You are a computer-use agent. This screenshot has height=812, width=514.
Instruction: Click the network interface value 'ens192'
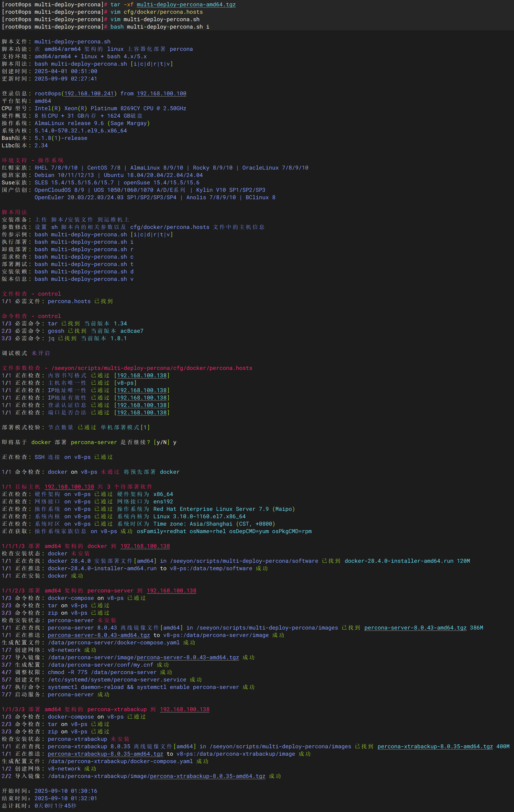[163, 502]
